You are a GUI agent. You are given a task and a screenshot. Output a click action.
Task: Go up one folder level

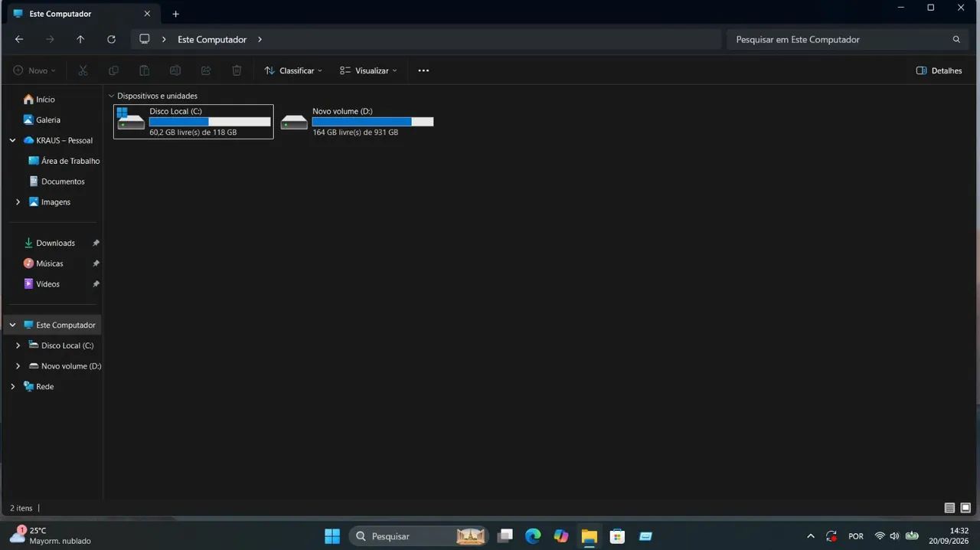tap(80, 39)
